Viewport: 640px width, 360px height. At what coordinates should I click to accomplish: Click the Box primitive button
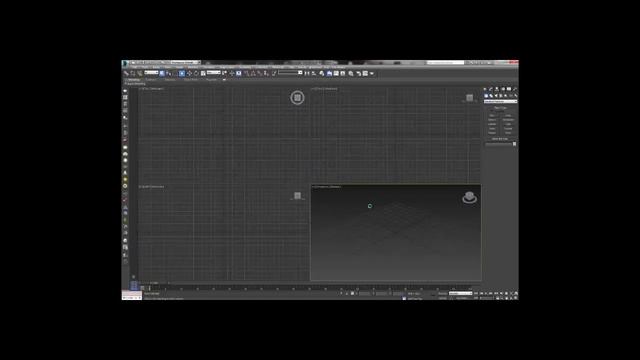492,116
